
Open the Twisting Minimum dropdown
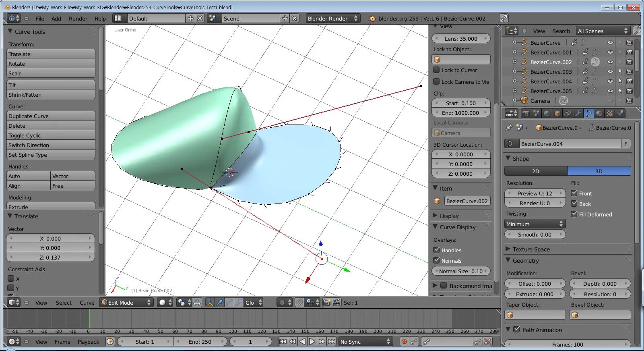(x=535, y=224)
